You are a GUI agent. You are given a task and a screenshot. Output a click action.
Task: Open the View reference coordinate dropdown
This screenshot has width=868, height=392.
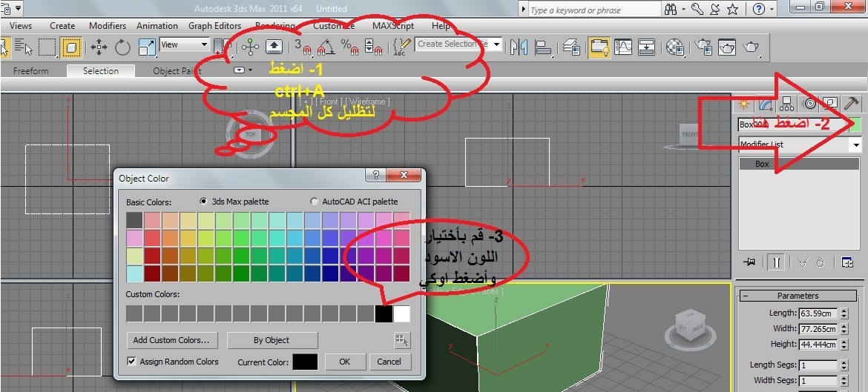[184, 44]
